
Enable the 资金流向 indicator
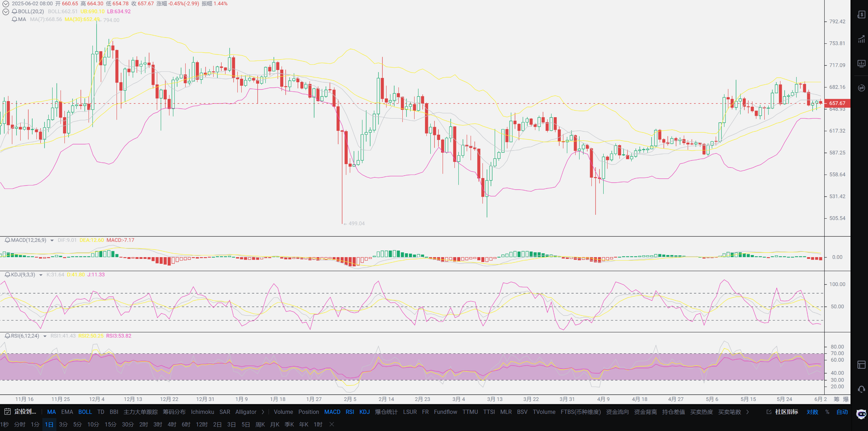(617, 412)
